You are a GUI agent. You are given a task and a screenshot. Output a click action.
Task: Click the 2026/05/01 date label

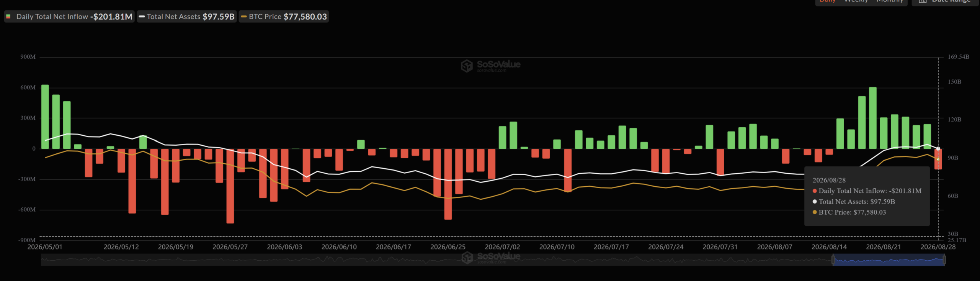pos(45,247)
